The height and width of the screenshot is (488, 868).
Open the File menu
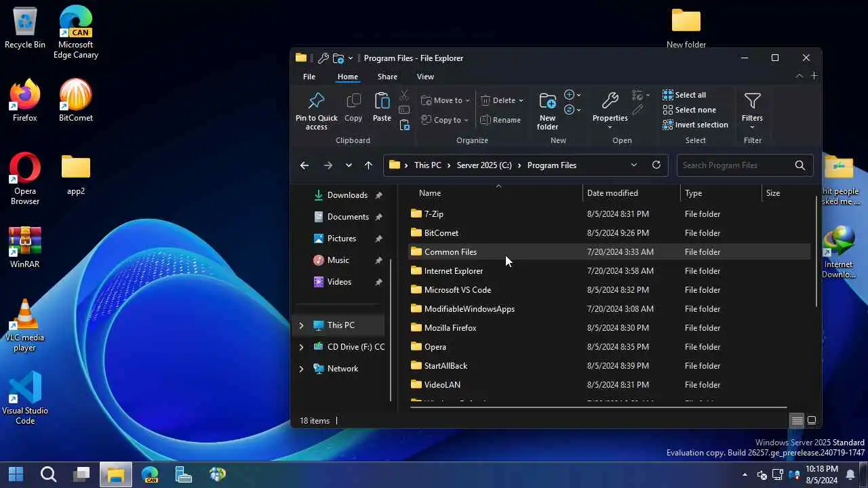coord(309,77)
